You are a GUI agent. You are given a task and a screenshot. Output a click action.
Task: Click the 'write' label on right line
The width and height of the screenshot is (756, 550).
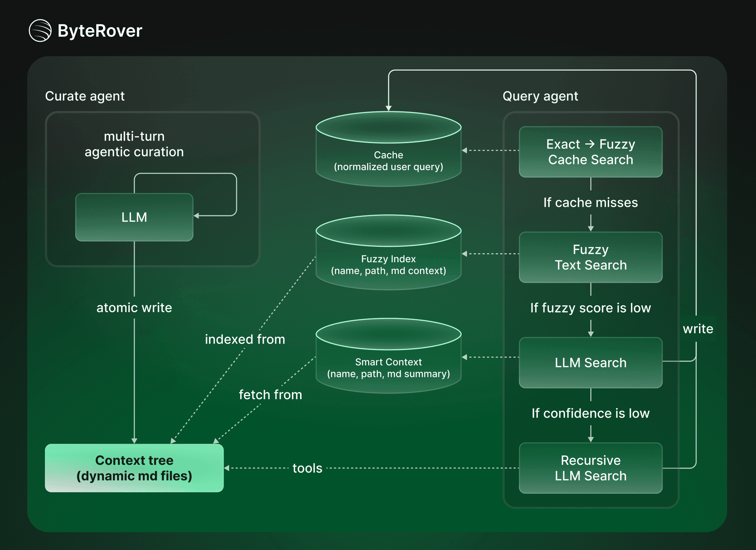[x=698, y=329]
